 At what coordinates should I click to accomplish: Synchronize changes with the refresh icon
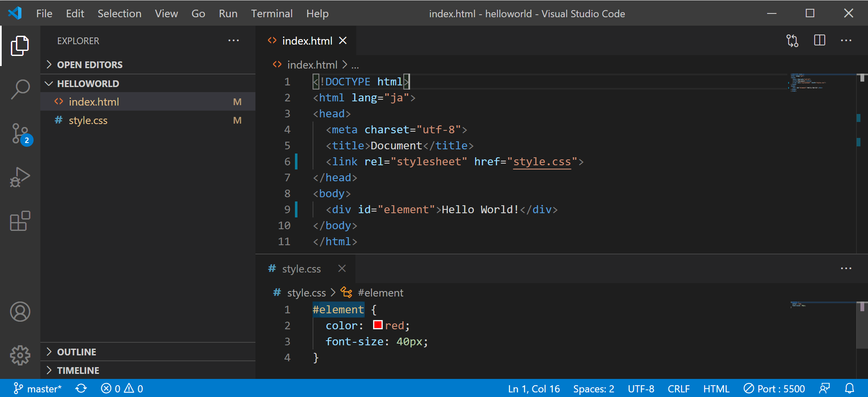tap(81, 388)
